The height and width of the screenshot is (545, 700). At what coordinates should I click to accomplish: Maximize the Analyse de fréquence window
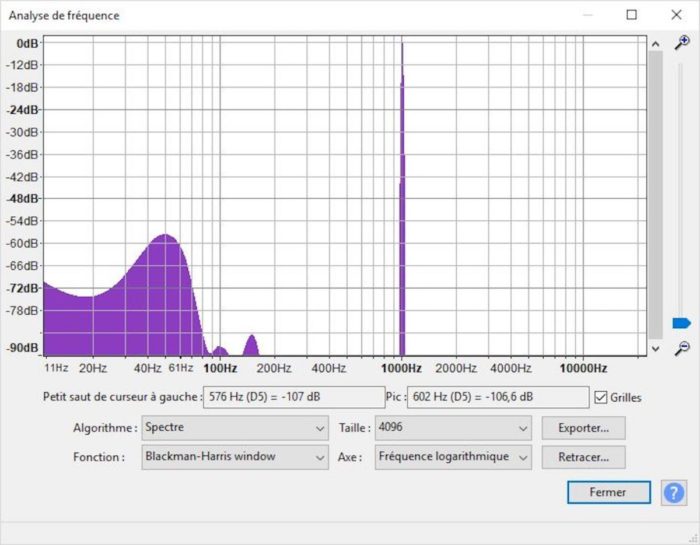631,15
